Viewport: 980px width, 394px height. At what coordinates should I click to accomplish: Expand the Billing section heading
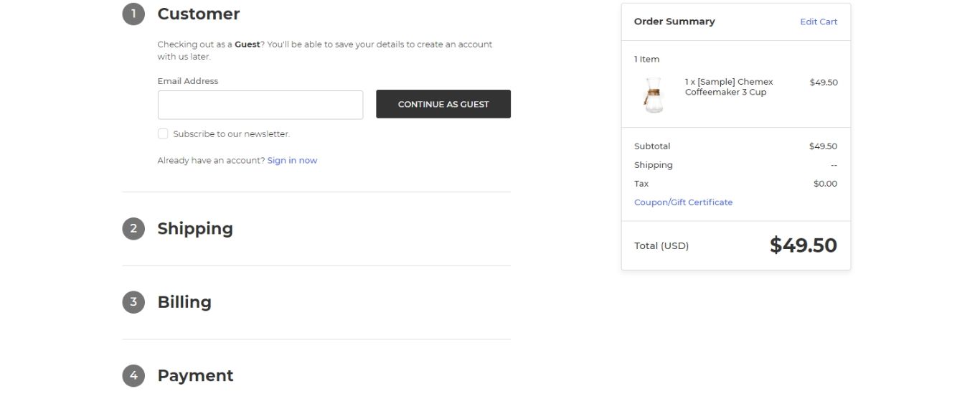click(184, 302)
